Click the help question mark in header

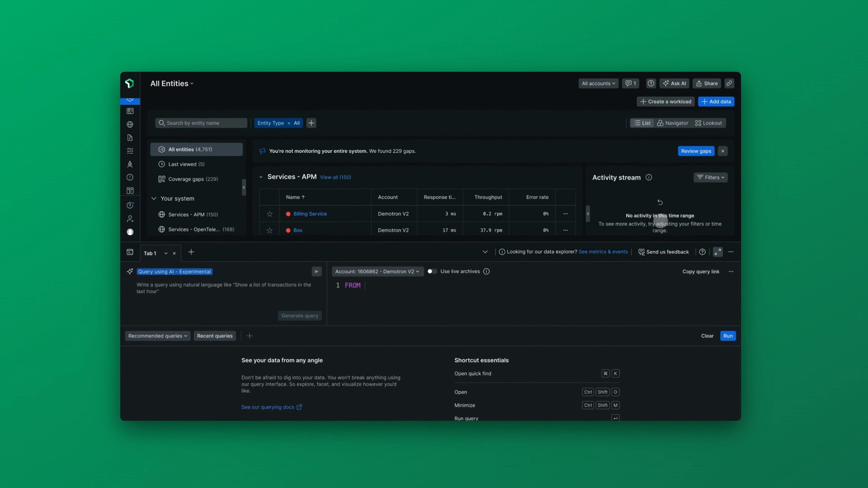pos(651,83)
